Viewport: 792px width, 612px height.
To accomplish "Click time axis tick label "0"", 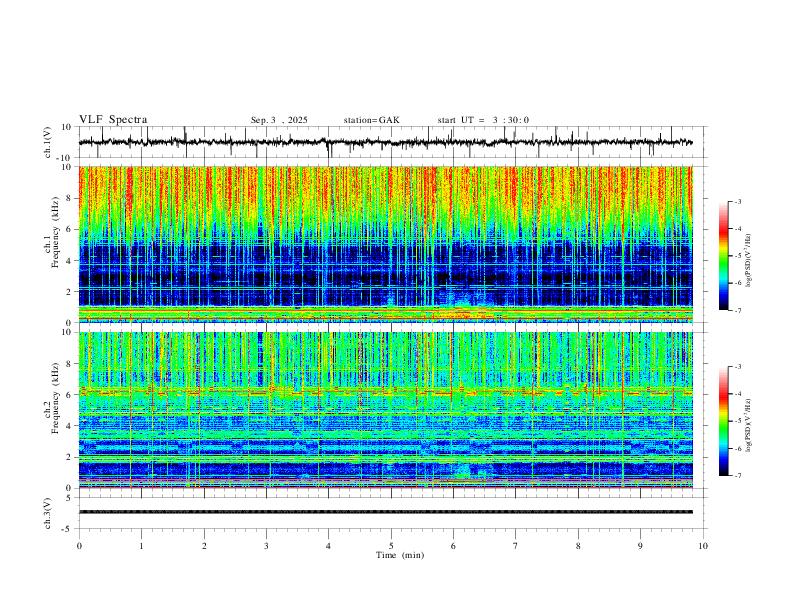I will [79, 546].
